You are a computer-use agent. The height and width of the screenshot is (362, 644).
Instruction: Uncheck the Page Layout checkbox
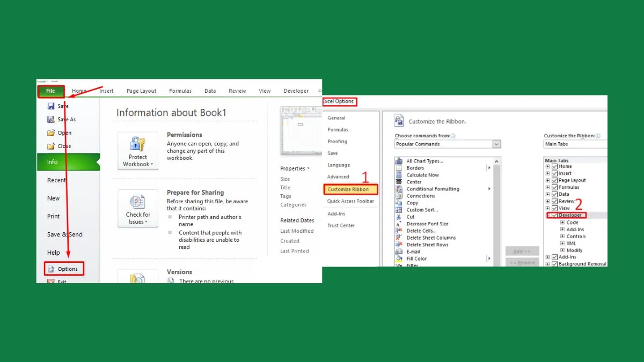point(555,180)
